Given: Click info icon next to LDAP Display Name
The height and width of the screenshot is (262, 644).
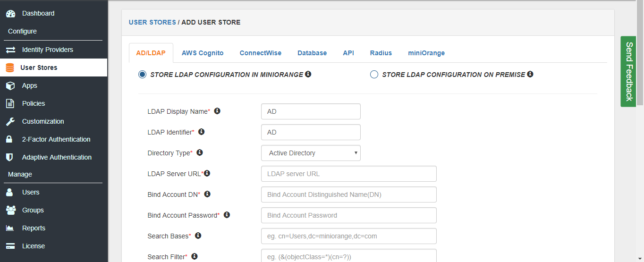Looking at the screenshot, I should (217, 111).
